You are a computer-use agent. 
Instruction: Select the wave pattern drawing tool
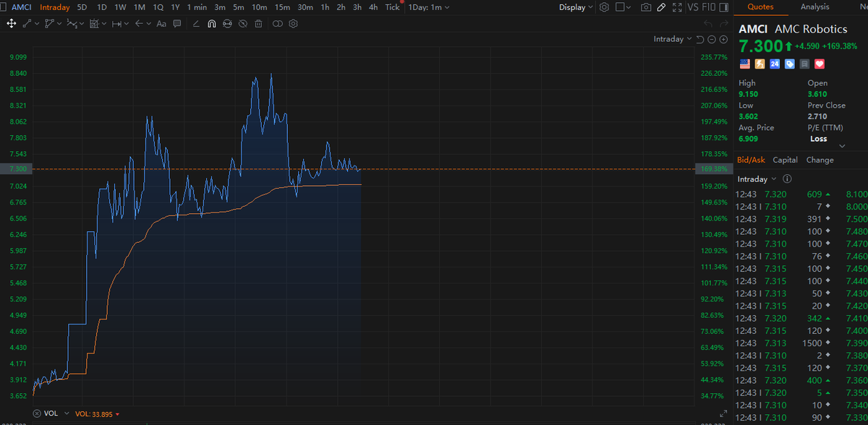pos(72,23)
